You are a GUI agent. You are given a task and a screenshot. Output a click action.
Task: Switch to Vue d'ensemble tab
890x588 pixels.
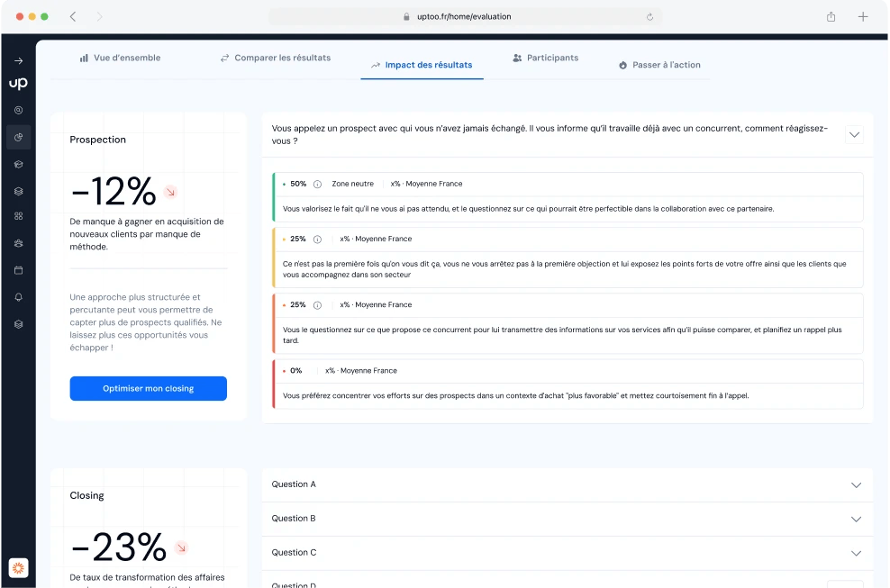click(x=121, y=58)
